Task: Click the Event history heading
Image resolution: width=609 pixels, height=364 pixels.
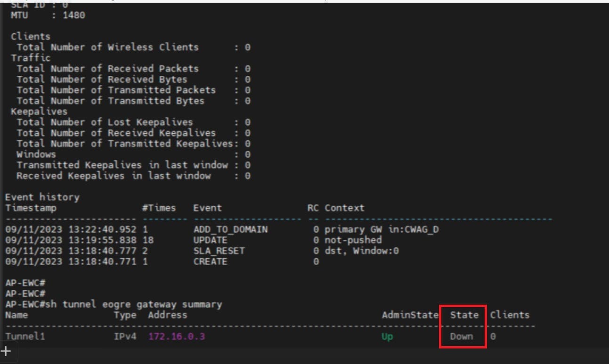Action: [42, 197]
